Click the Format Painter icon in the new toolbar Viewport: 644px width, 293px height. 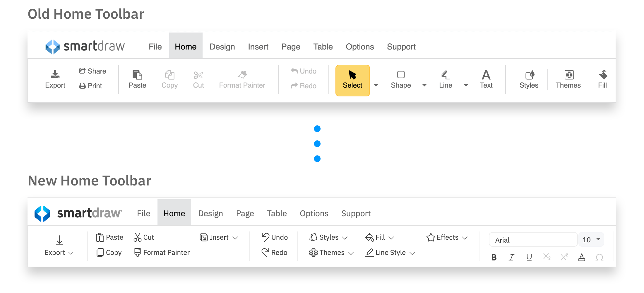pyautogui.click(x=138, y=252)
